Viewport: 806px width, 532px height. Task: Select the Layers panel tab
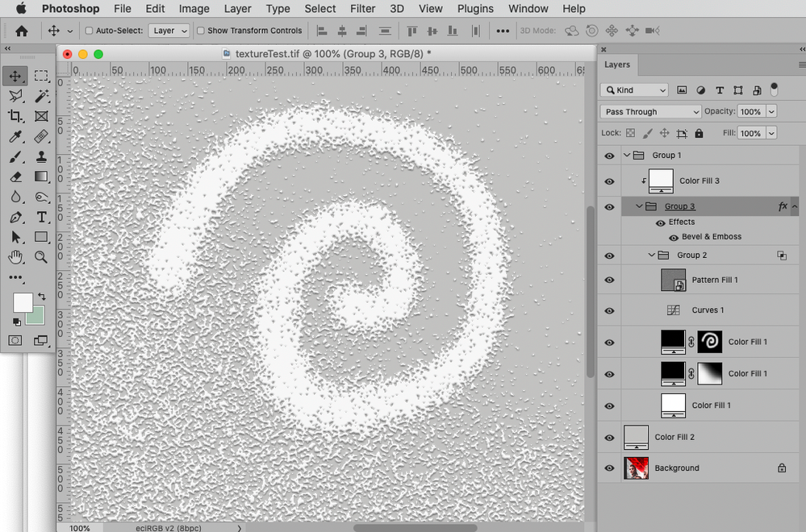point(617,64)
